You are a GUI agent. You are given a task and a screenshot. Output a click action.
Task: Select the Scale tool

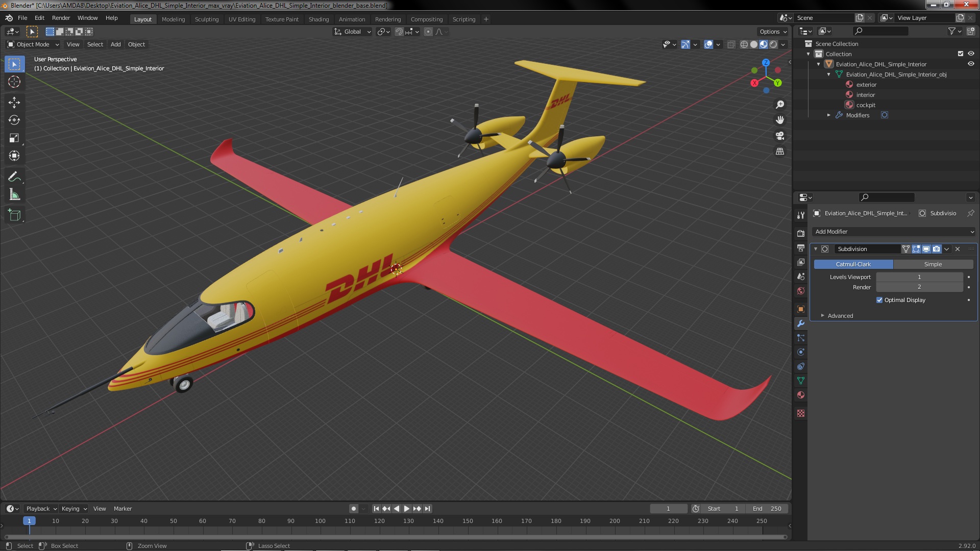[14, 138]
